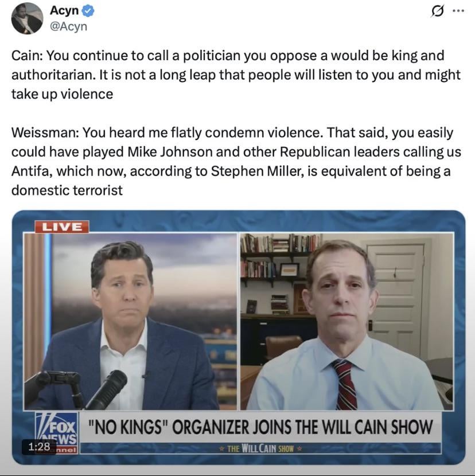Select the Cain quote paragraph
Screen dimensions: 475x476
tap(236, 75)
